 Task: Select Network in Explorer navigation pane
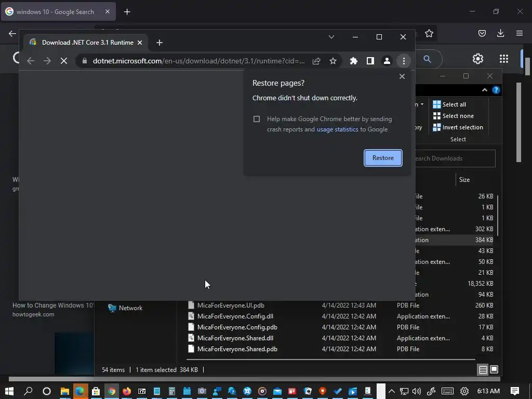click(x=125, y=308)
